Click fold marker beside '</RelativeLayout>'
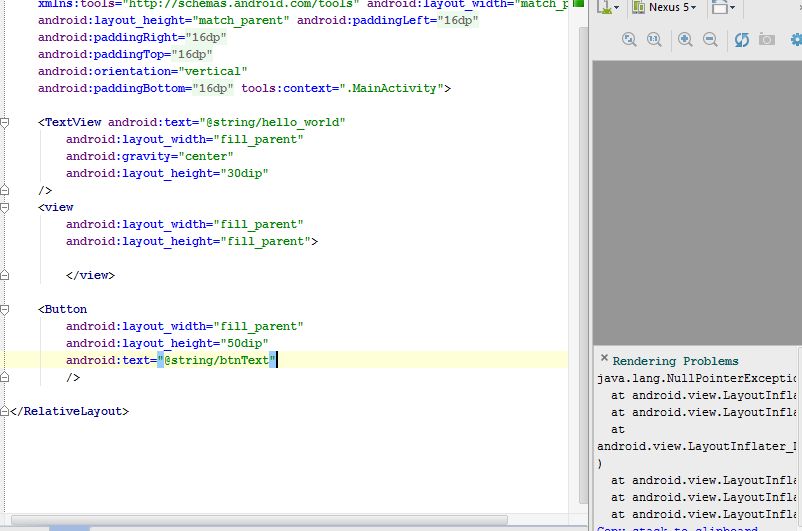The width and height of the screenshot is (802, 531). click(4, 411)
